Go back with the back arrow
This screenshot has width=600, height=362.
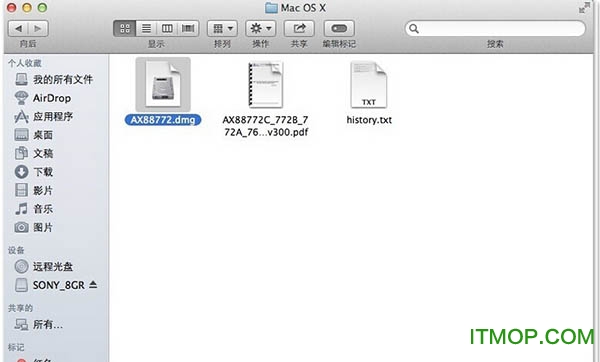18,28
